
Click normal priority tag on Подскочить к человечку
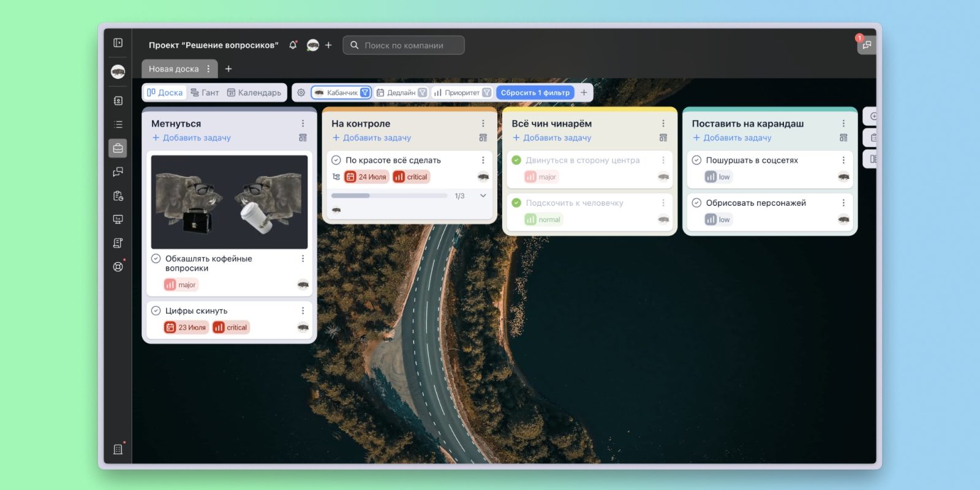coord(543,220)
